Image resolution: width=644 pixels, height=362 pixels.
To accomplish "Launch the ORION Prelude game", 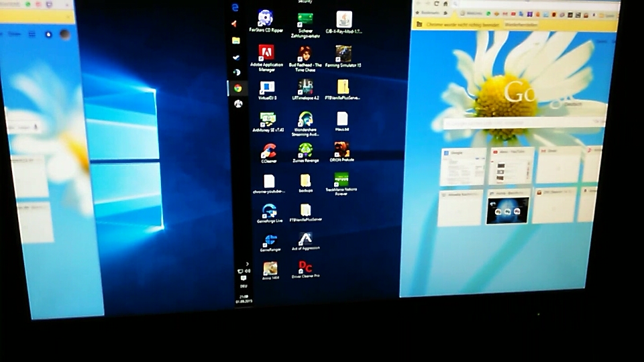I will (341, 152).
